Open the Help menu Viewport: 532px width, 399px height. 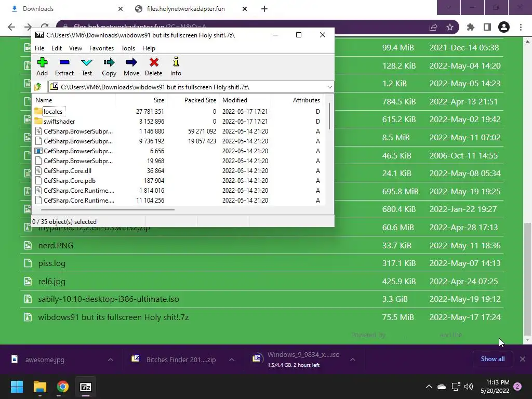(x=149, y=48)
